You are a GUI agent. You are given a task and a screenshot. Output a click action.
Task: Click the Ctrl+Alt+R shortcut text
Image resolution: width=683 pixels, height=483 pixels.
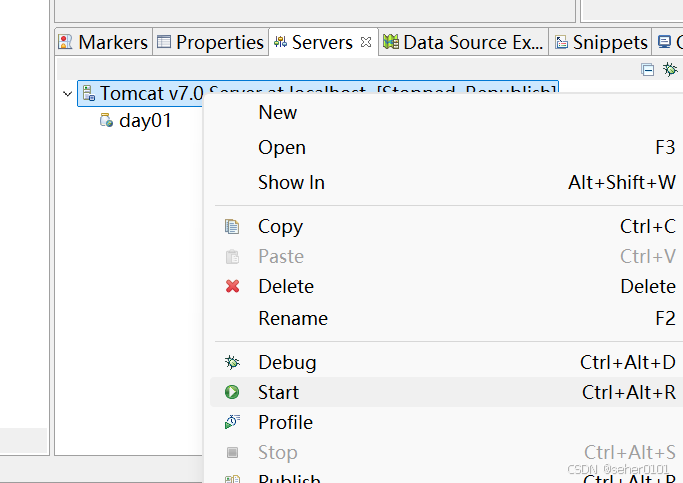click(x=629, y=392)
